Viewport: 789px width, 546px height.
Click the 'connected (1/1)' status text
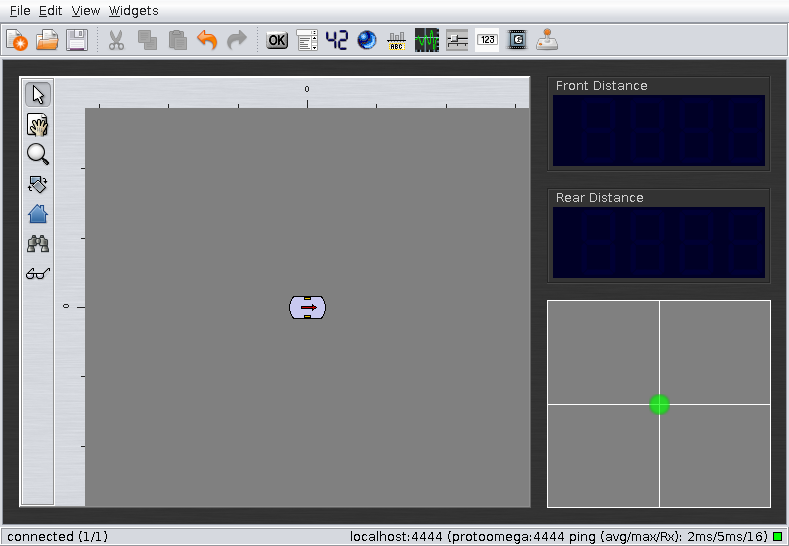point(57,536)
